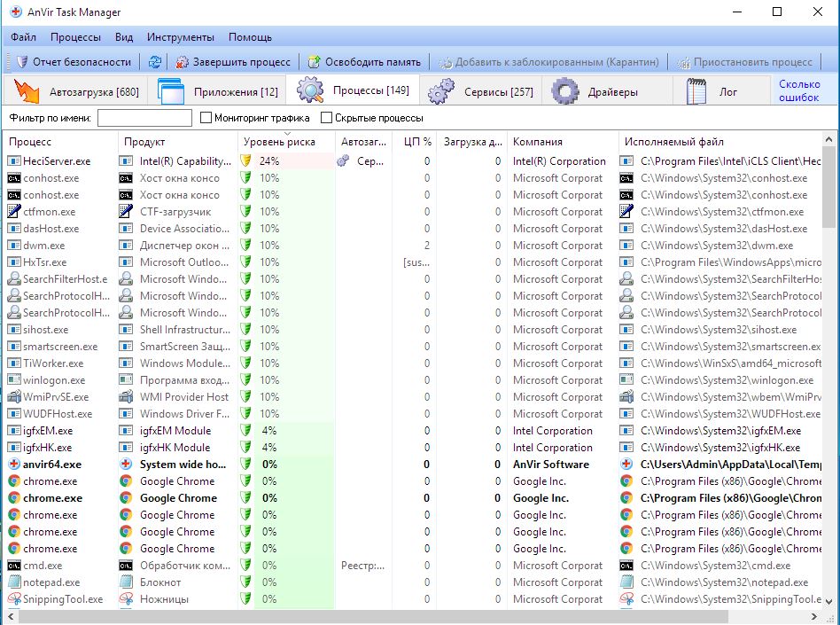
Task: Click the service gear icon in HeciServer.exe row
Action: pyautogui.click(x=344, y=160)
